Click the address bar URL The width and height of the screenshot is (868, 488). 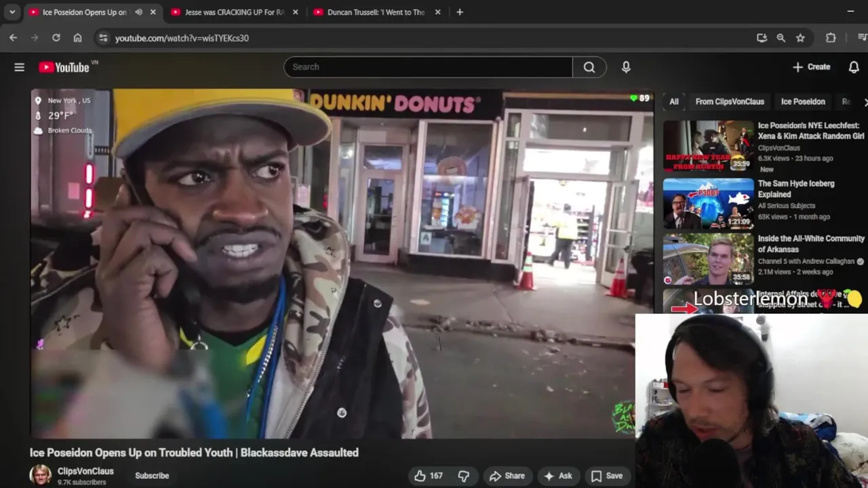(x=182, y=38)
